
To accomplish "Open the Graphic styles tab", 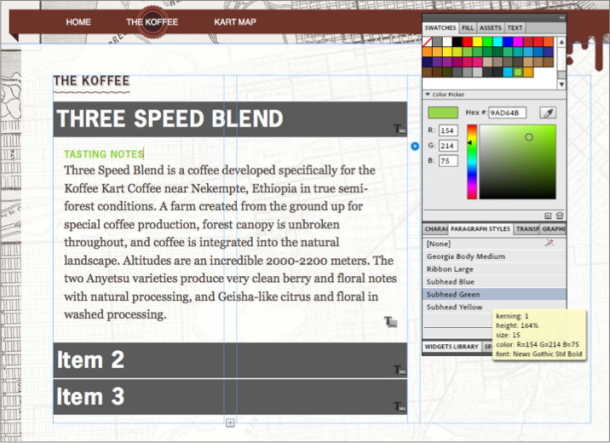I will click(553, 229).
